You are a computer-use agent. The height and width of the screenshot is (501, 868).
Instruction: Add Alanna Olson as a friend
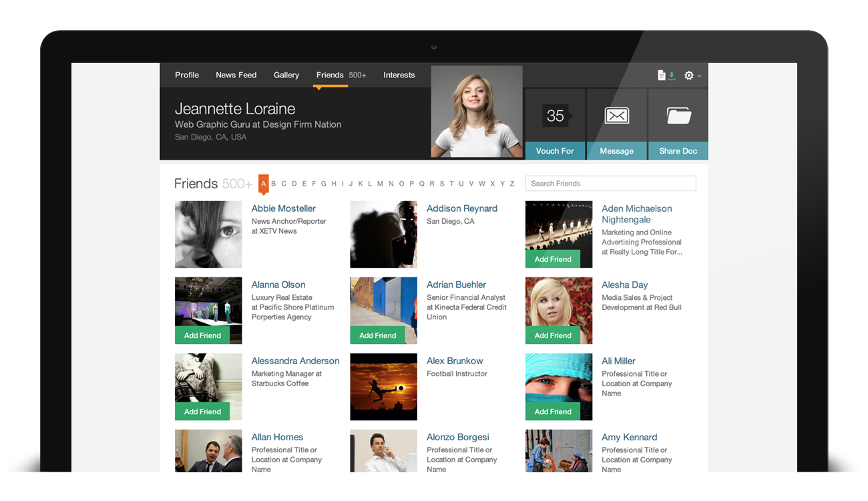pos(202,335)
